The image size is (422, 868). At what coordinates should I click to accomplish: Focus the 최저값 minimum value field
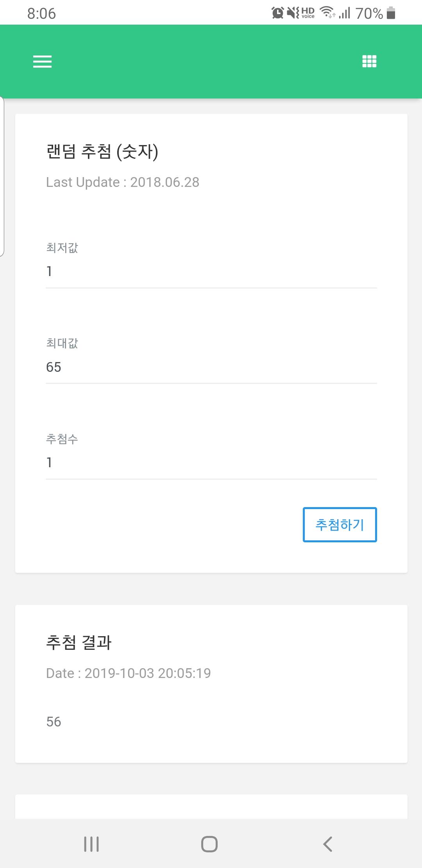tap(211, 271)
